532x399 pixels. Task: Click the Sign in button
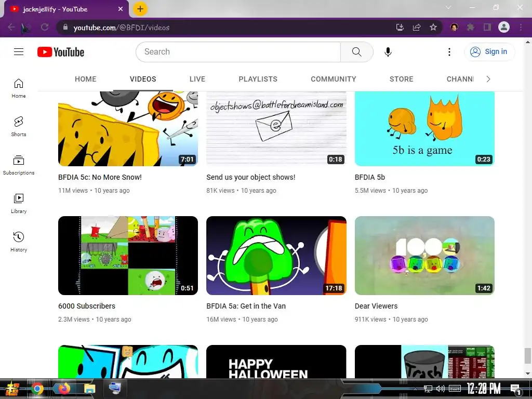point(489,51)
